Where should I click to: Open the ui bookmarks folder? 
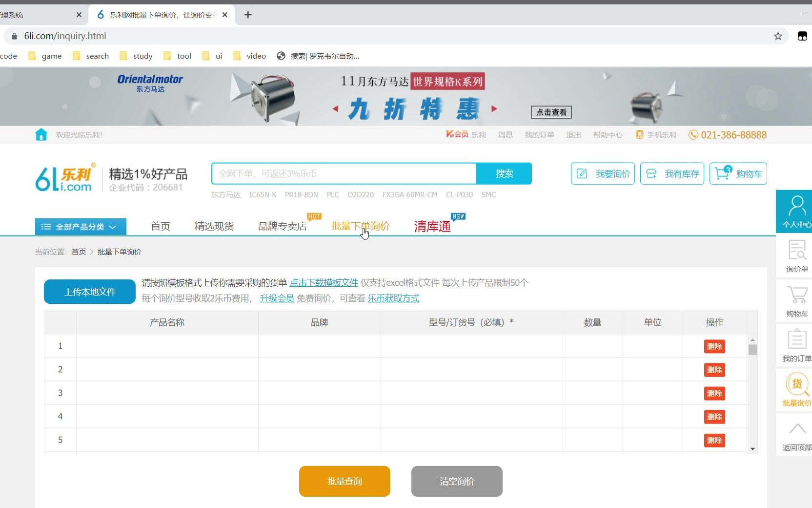click(212, 56)
